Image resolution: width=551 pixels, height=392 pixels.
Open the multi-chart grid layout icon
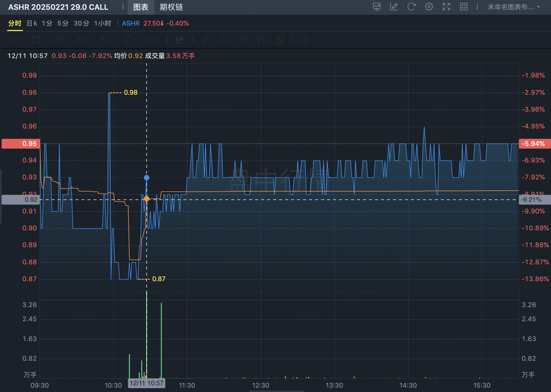click(464, 7)
